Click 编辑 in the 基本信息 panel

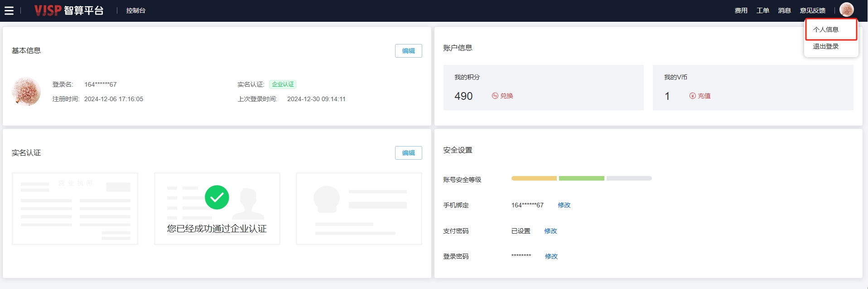click(408, 51)
